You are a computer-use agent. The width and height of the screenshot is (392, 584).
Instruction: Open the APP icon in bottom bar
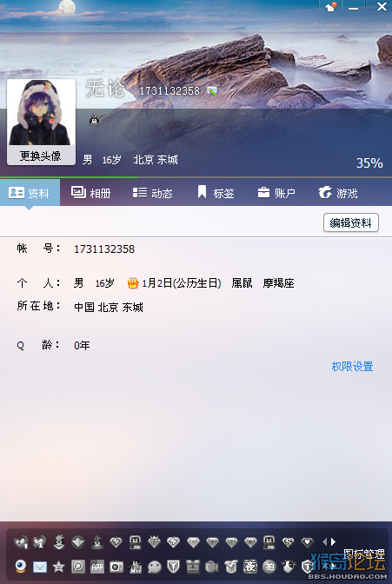click(97, 567)
